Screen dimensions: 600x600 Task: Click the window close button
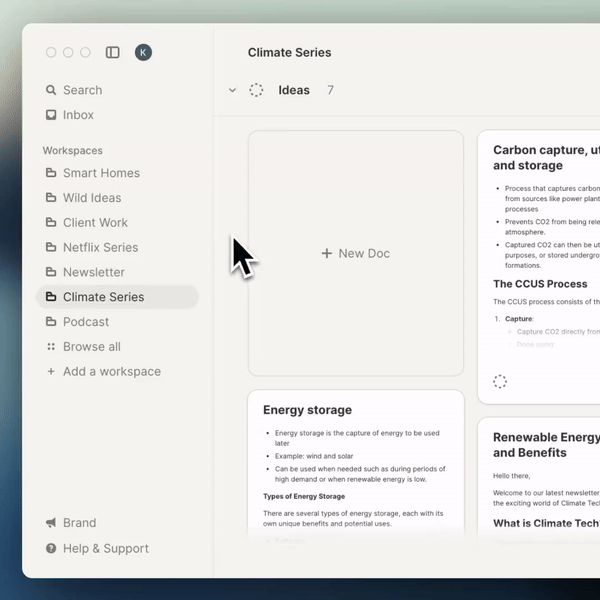click(51, 52)
